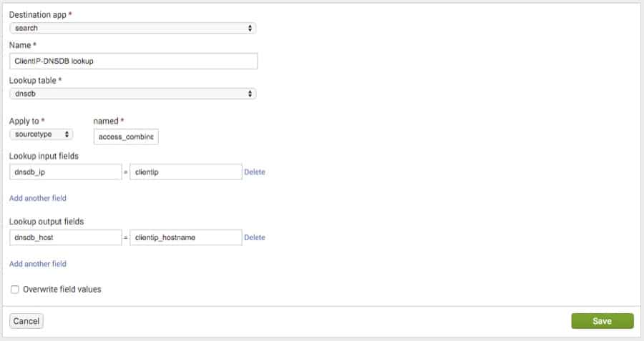Click the dnsdb_ip input field
The width and height of the screenshot is (644, 341).
tap(65, 172)
